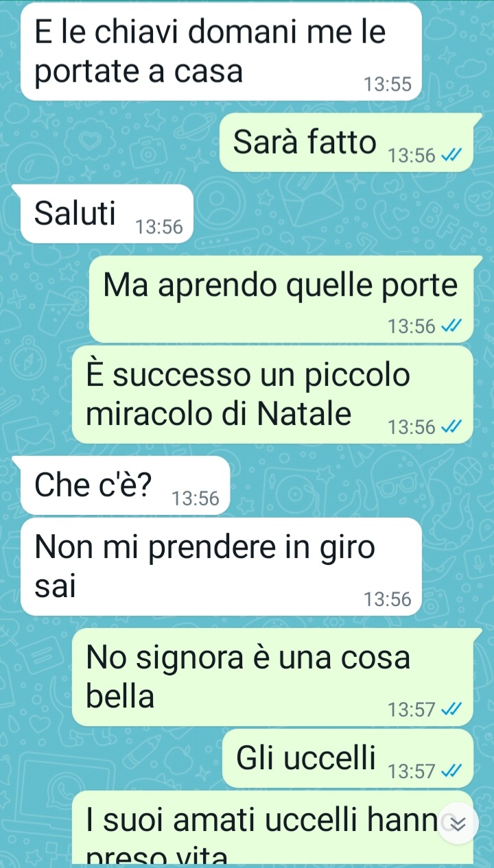The image size is (494, 868).
Task: Tap read ticks on "No signora" message
Action: tap(447, 709)
